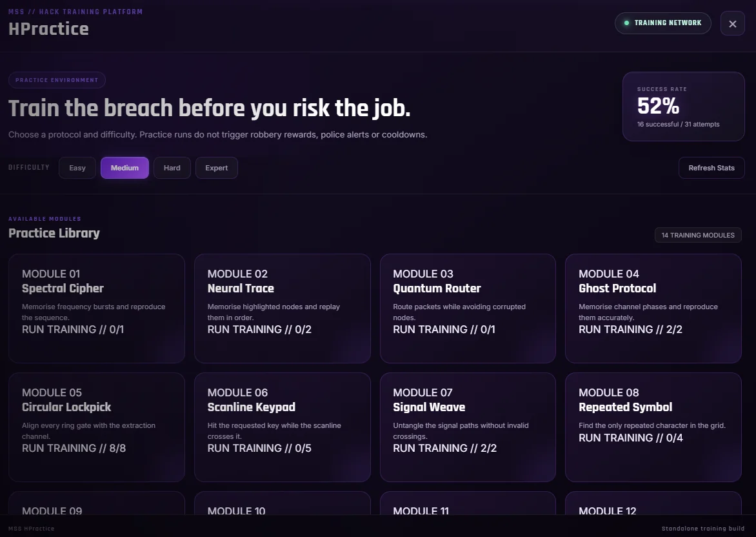The width and height of the screenshot is (756, 537).
Task: Launch Module 07 Signal Weave training
Action: pyautogui.click(x=468, y=427)
